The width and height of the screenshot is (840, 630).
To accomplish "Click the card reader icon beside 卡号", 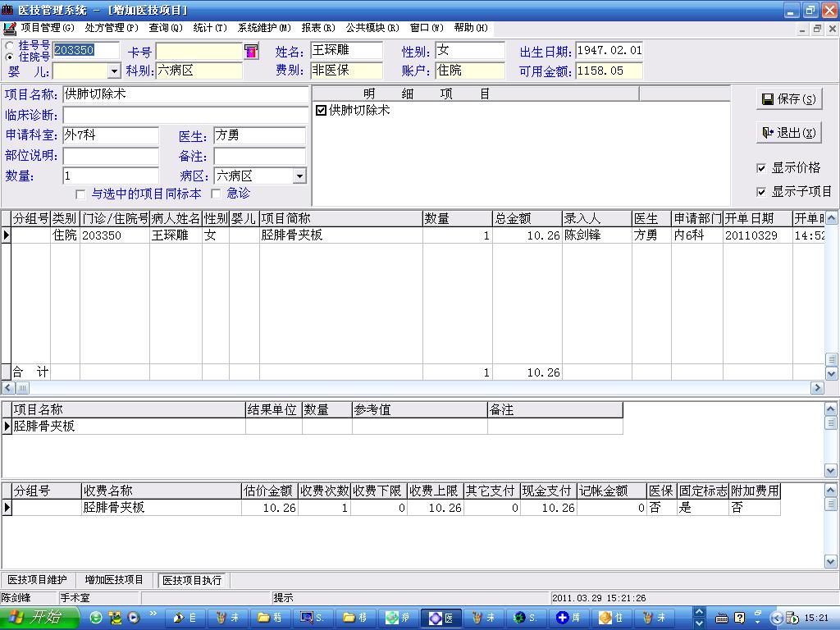I will (251, 51).
